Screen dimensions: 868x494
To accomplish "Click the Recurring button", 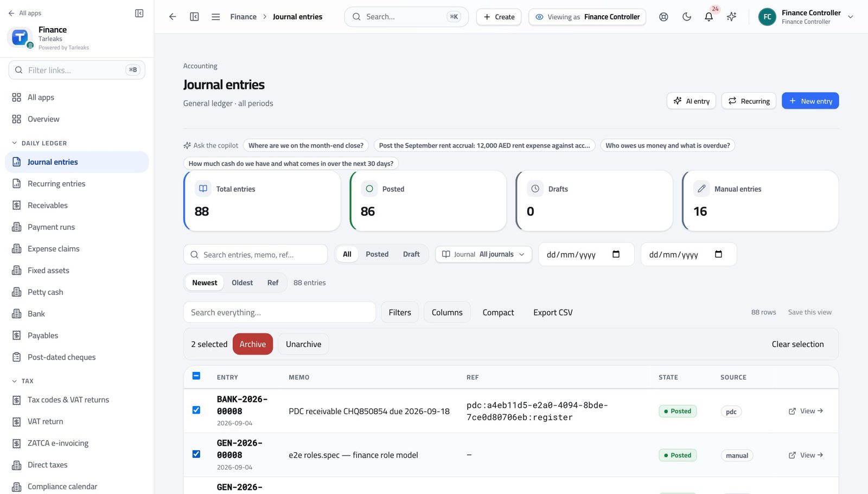I will (749, 101).
